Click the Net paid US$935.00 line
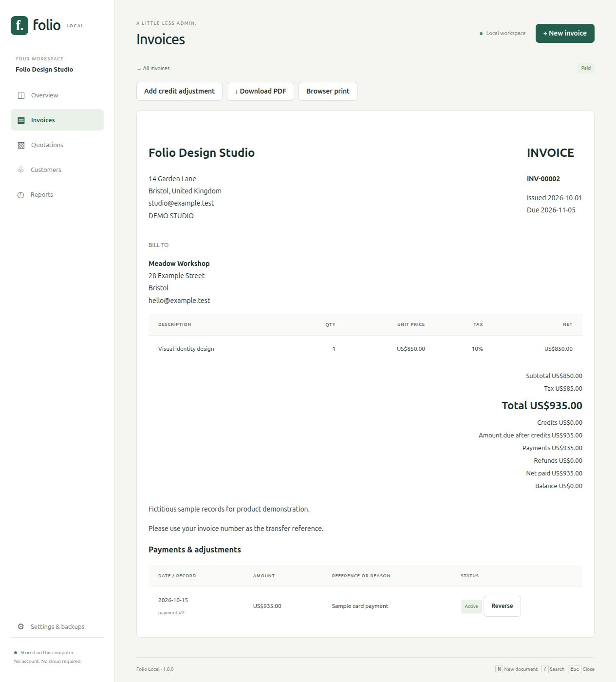616x682 pixels. pyautogui.click(x=554, y=474)
